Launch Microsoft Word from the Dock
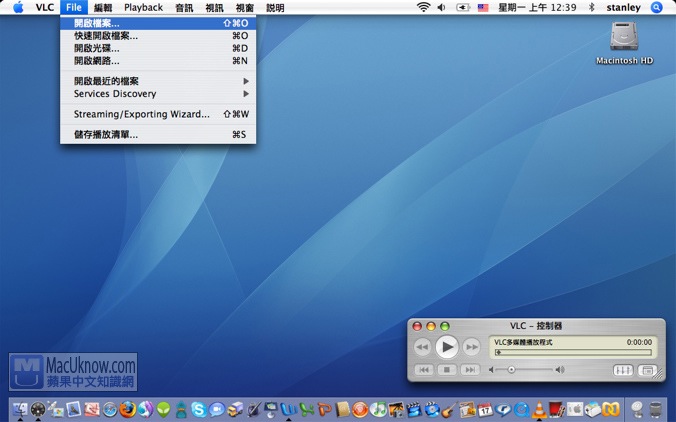Image resolution: width=676 pixels, height=422 pixels. (x=289, y=409)
